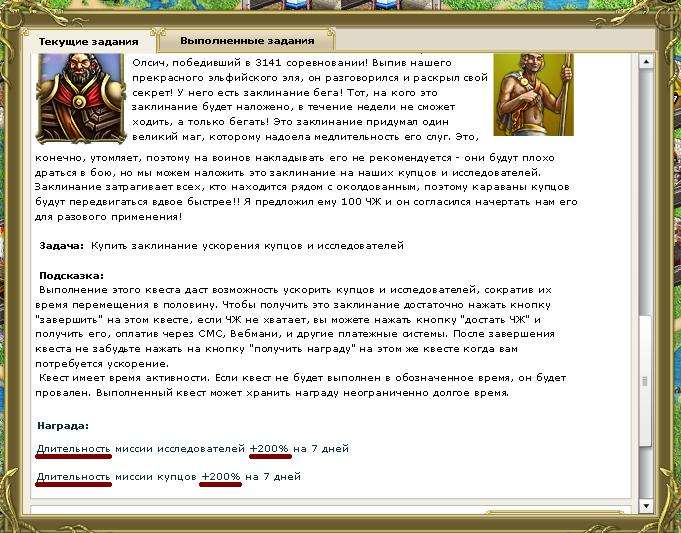Image resolution: width=681 pixels, height=533 pixels.
Task: Click the Задача: label
Action: click(61, 245)
